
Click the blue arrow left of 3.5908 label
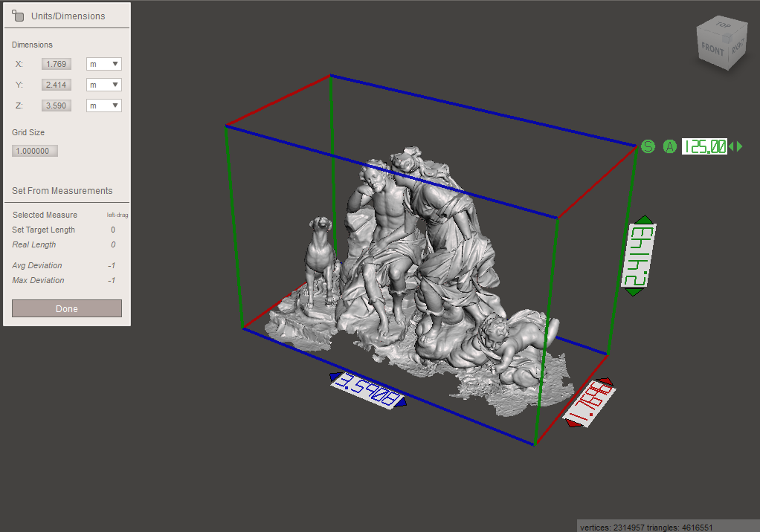click(x=335, y=377)
